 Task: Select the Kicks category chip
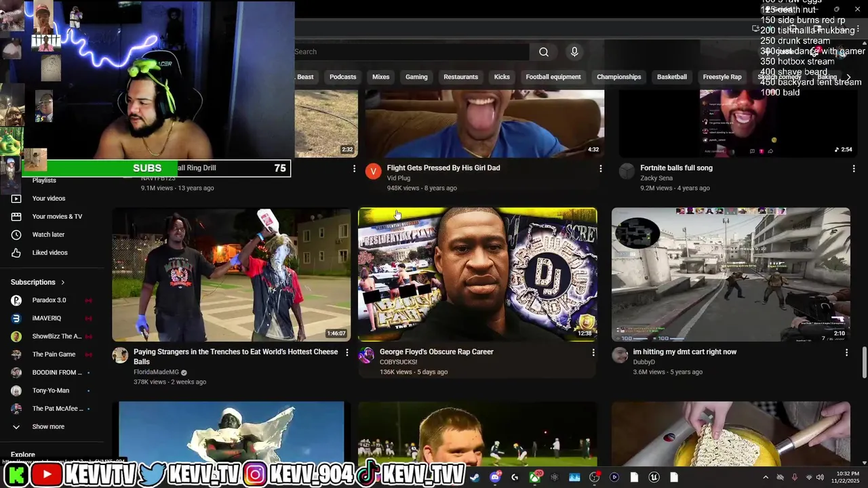click(x=502, y=77)
